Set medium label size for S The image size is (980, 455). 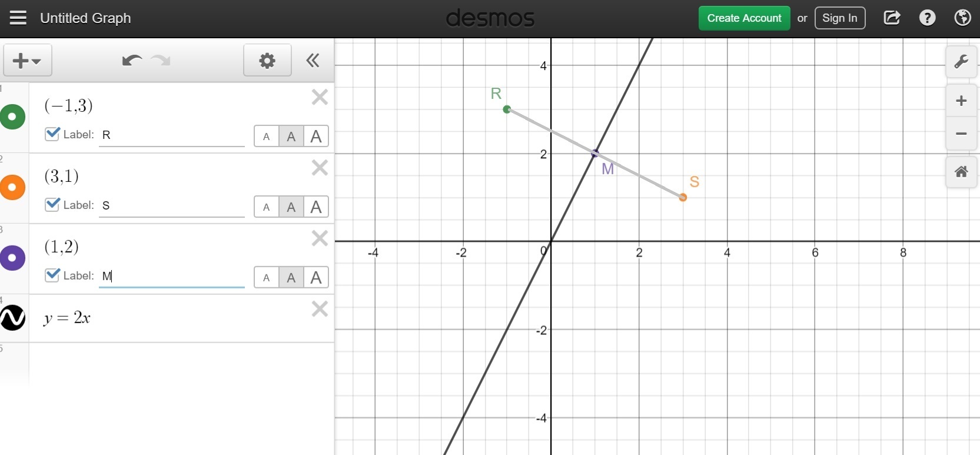click(x=291, y=207)
